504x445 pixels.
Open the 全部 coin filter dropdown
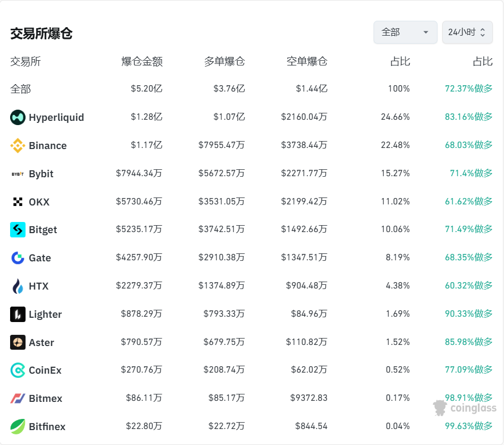405,32
